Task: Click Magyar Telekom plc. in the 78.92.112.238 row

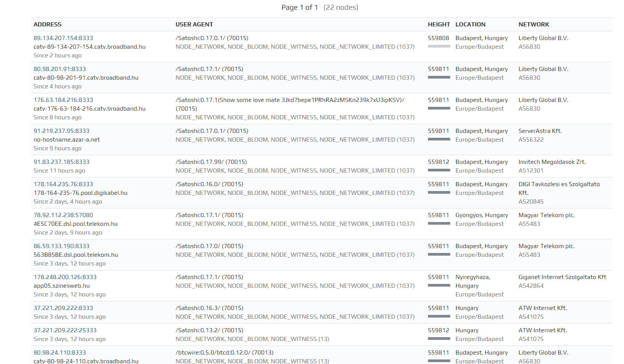Action: coord(547,215)
